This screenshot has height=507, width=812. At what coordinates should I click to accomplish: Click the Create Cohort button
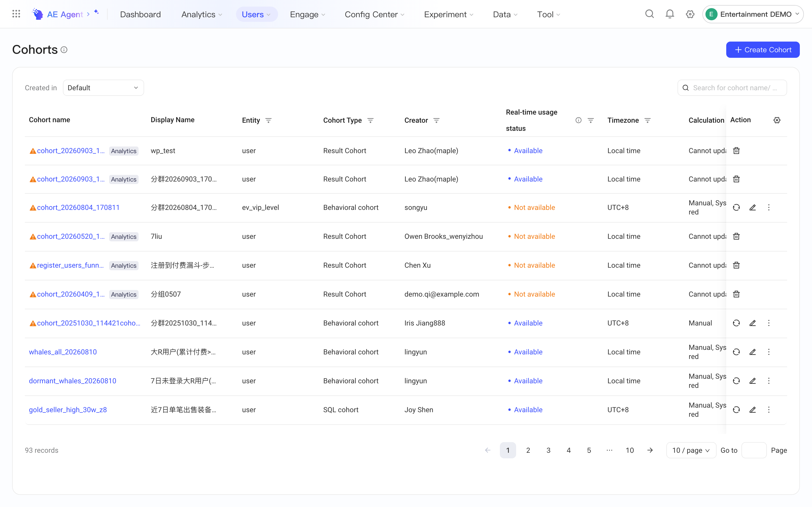click(x=763, y=50)
